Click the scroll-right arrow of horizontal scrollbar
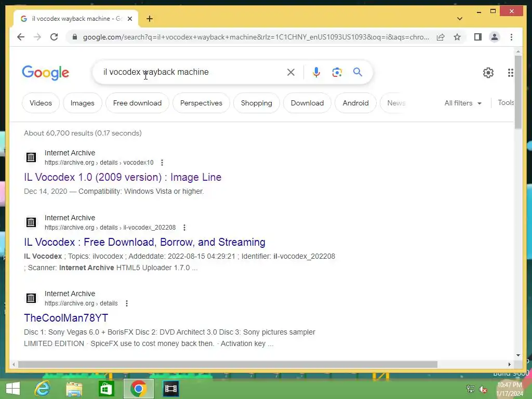Screen dimensions: 532x399 (509, 364)
